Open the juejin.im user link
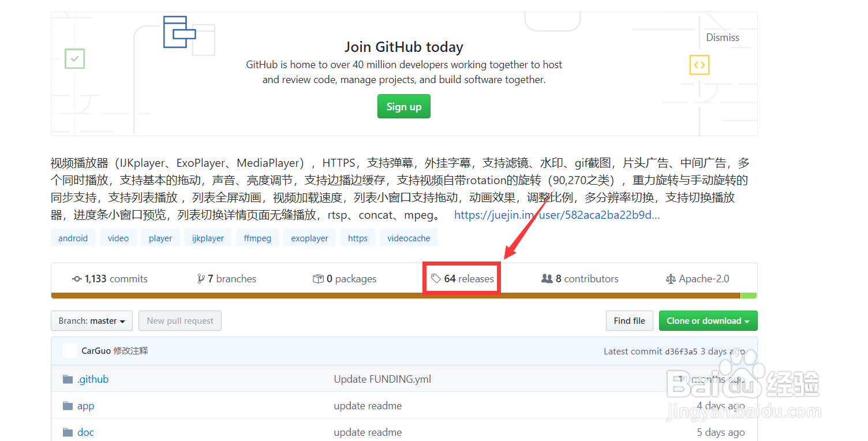Image resolution: width=868 pixels, height=441 pixels. click(x=557, y=215)
